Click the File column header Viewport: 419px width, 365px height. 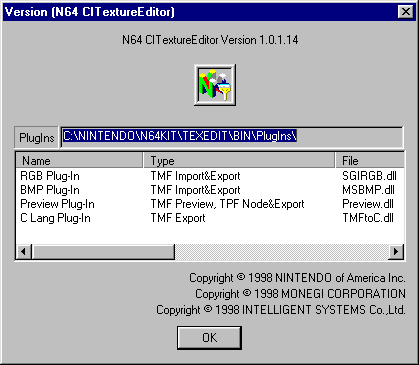[x=370, y=161]
